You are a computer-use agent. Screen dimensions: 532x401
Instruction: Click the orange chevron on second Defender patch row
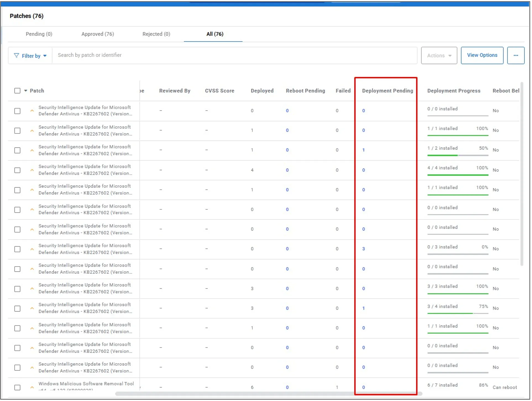(x=32, y=130)
